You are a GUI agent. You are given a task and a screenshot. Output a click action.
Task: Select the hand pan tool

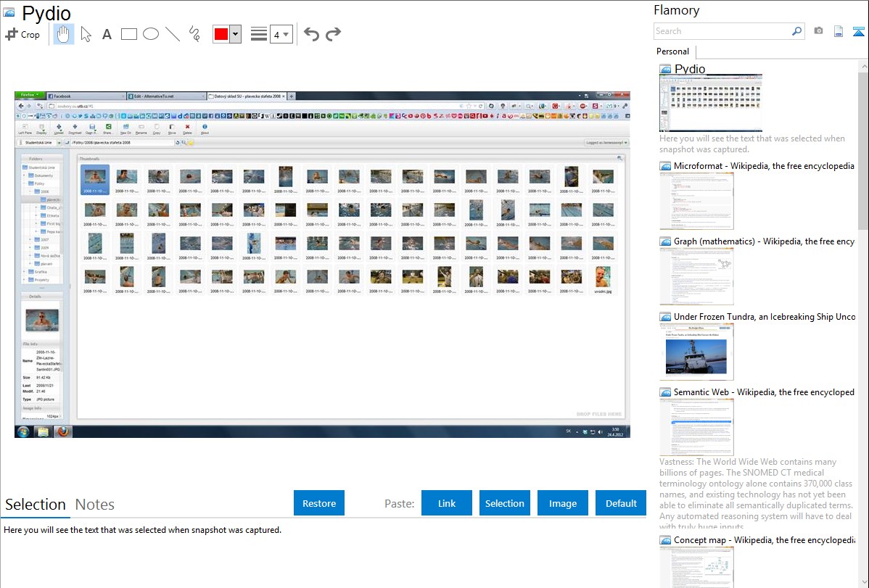tap(63, 34)
